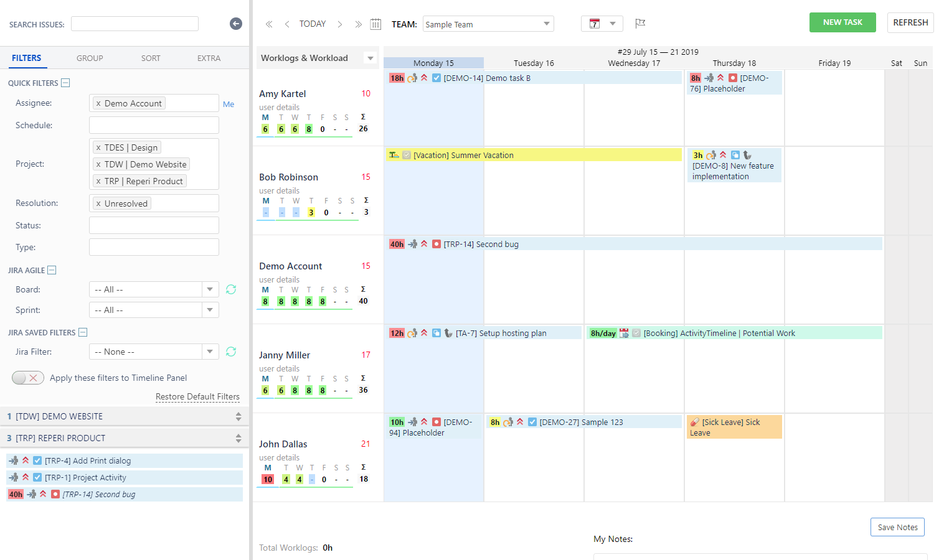
Task: Click Restore Default Filters link
Action: pos(197,396)
